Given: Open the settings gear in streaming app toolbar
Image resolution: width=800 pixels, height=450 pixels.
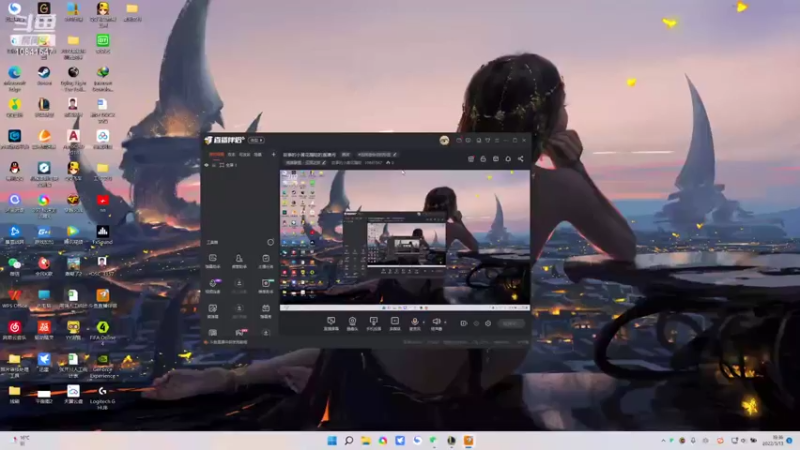Looking at the screenshot, I should [x=488, y=323].
